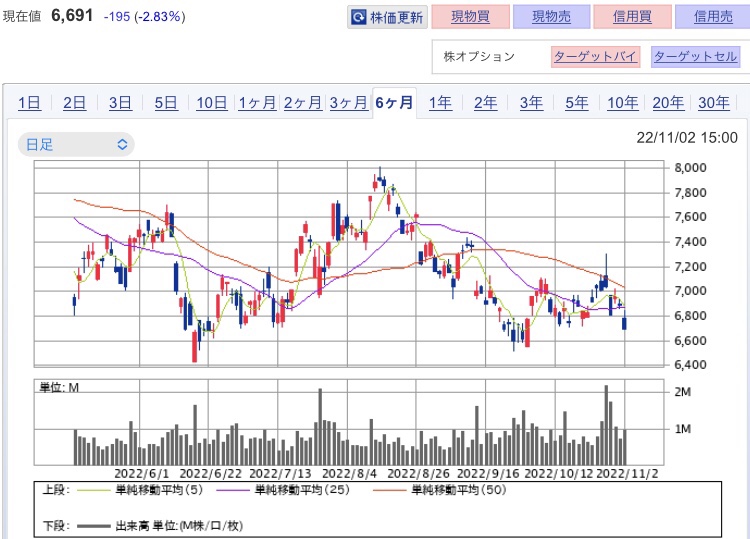Switch chart to 3ヶ月 range

pyautogui.click(x=349, y=103)
